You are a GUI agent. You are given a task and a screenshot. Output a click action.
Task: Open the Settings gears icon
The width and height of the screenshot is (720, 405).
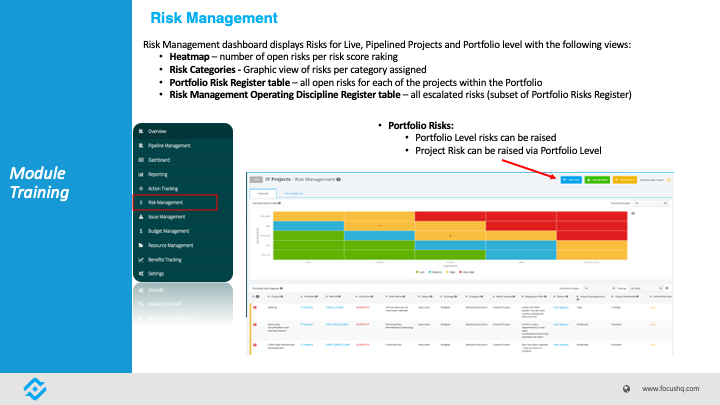[x=141, y=274]
